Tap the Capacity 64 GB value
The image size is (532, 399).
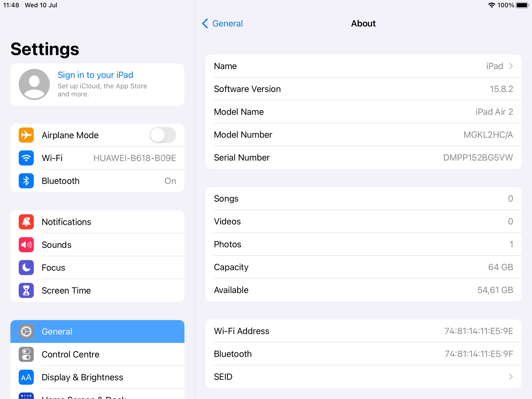[x=501, y=267]
